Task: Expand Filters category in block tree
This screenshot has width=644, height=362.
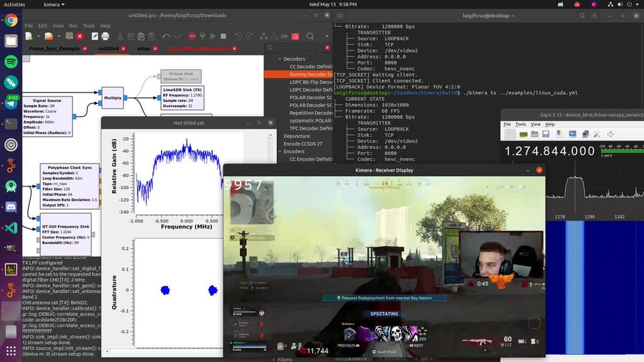Action: point(274,359)
